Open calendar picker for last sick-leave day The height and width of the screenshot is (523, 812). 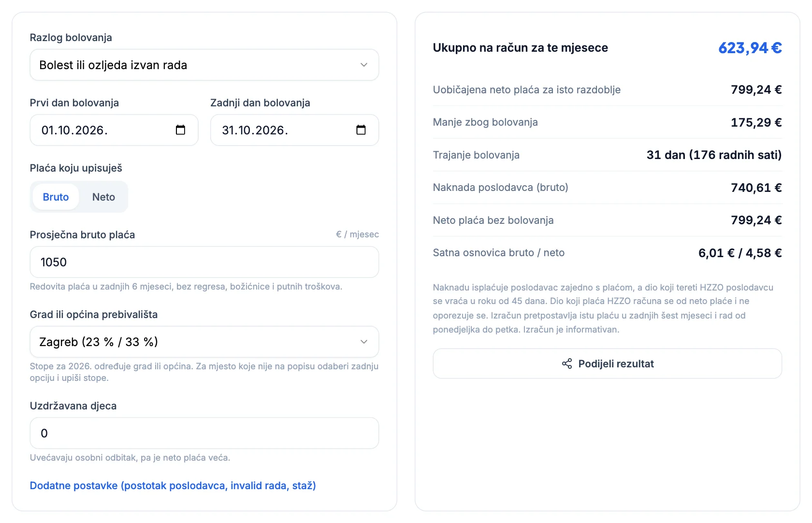click(x=361, y=130)
